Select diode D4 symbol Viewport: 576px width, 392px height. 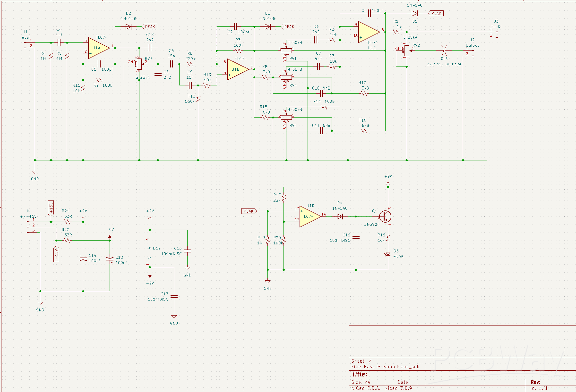(x=340, y=217)
